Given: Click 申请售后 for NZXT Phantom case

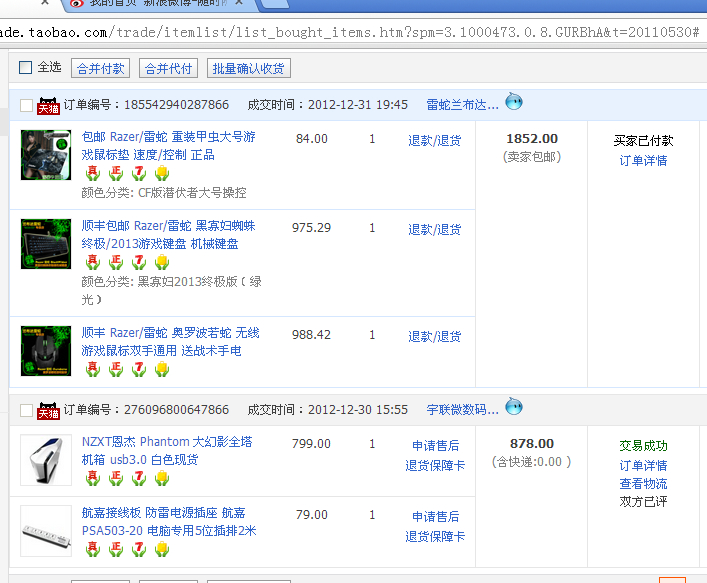Looking at the screenshot, I should [436, 445].
